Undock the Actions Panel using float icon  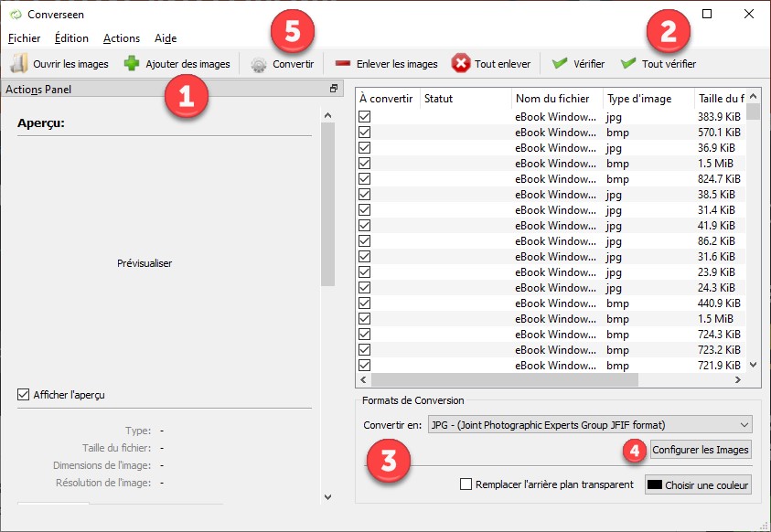pos(334,89)
